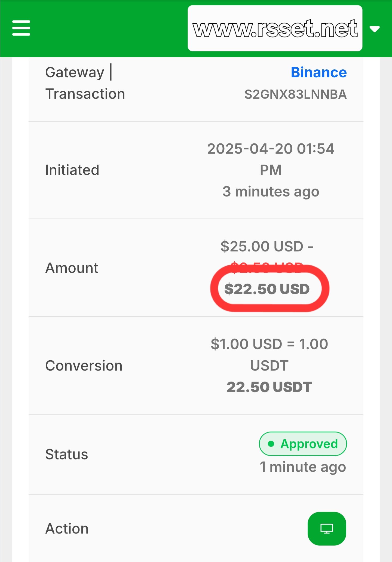Click the 2025-04-20 01:54 PM date

[x=271, y=159]
